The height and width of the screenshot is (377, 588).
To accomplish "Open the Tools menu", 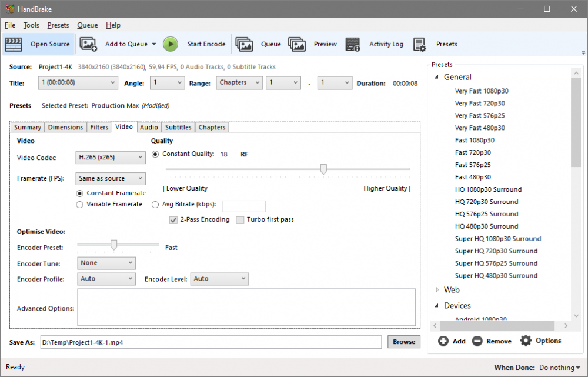I will pyautogui.click(x=31, y=25).
